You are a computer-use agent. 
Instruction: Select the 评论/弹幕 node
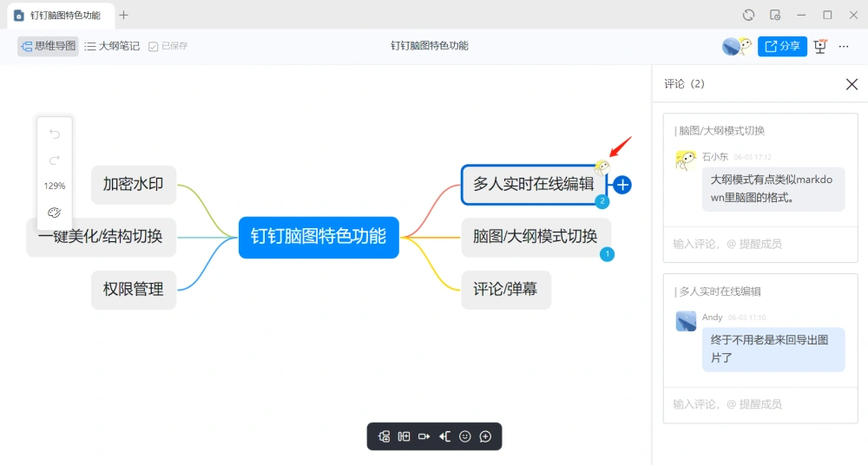(506, 290)
